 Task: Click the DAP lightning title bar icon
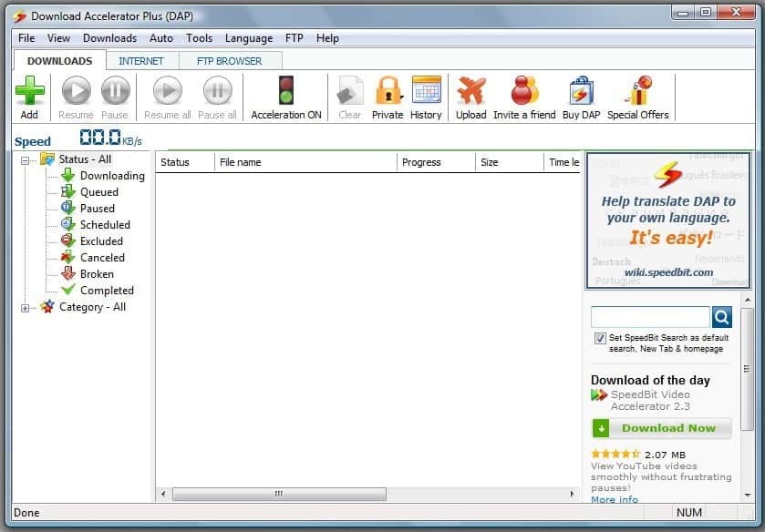tap(20, 16)
